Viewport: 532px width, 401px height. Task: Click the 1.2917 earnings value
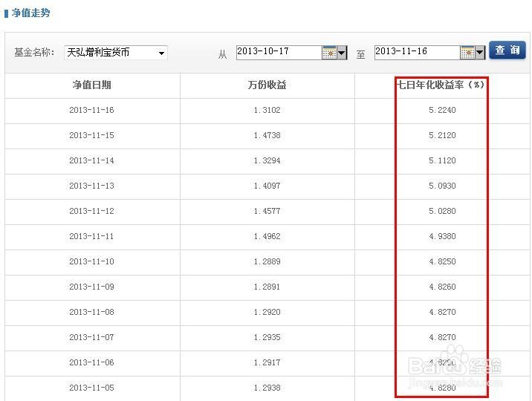tap(267, 362)
